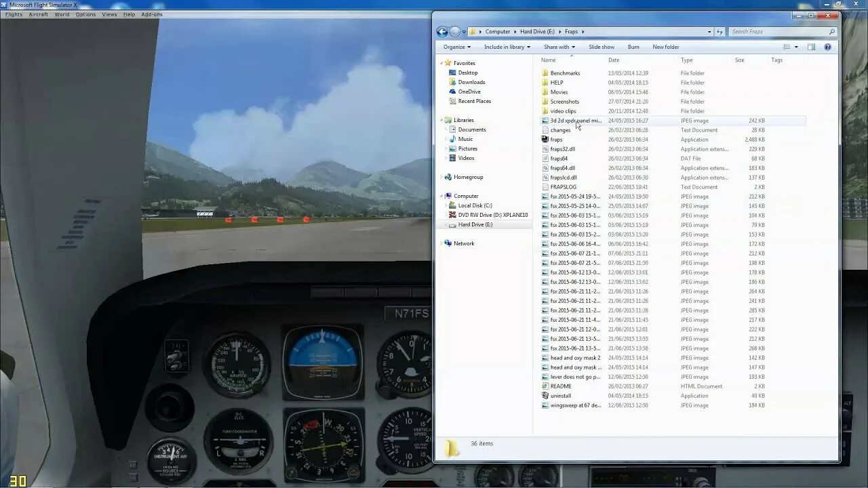This screenshot has height=488, width=868.
Task: Open the Videos library
Action: pyautogui.click(x=466, y=158)
